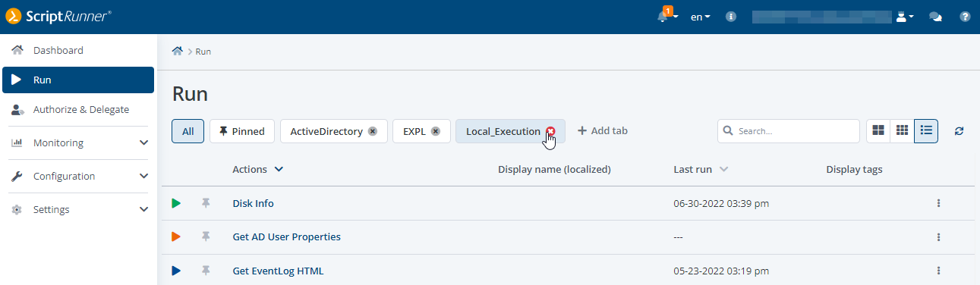Sort by the Actions column
980x285 pixels.
tap(257, 169)
